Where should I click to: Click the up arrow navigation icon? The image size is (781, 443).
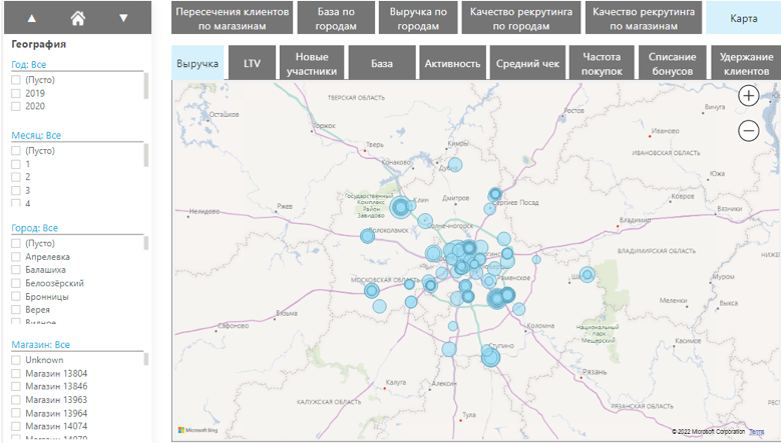pyautogui.click(x=31, y=18)
